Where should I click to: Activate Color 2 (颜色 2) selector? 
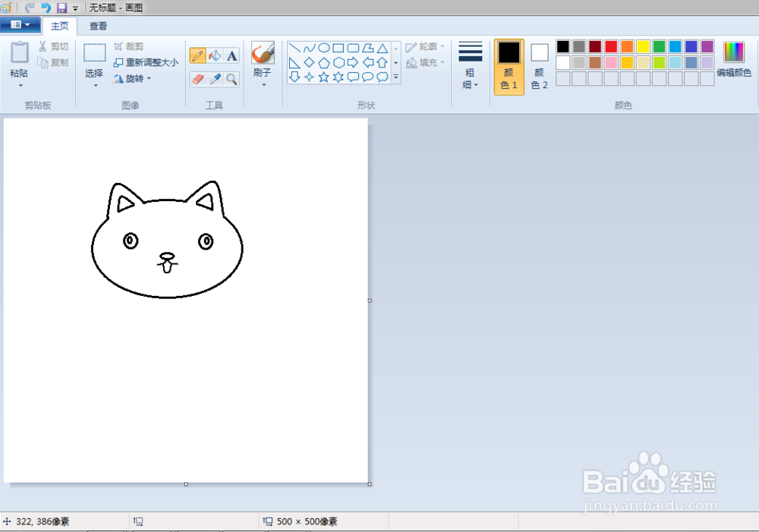point(539,67)
